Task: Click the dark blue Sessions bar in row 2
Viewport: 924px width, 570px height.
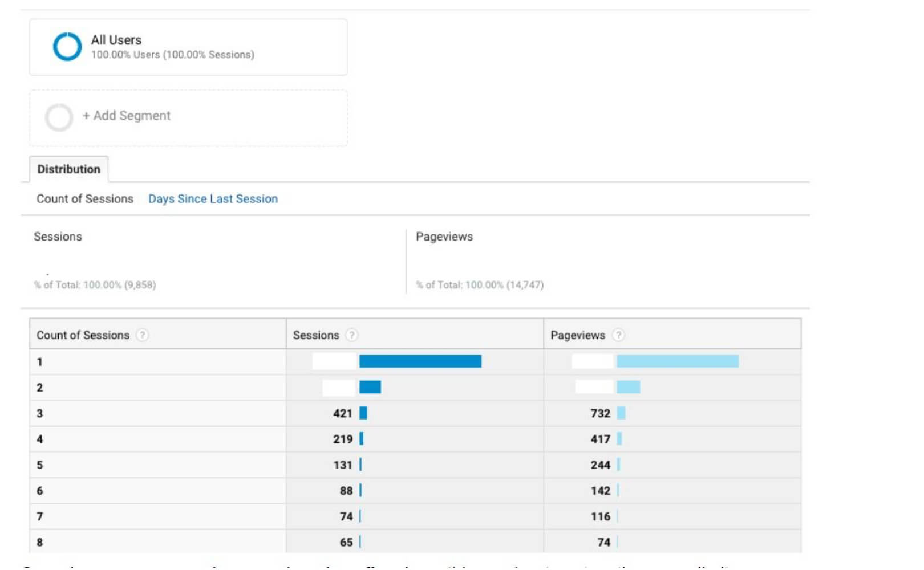Action: (x=370, y=388)
